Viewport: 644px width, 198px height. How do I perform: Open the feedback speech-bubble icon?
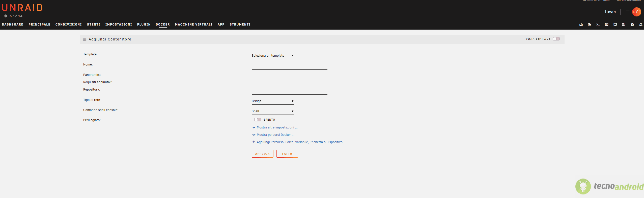click(x=607, y=25)
